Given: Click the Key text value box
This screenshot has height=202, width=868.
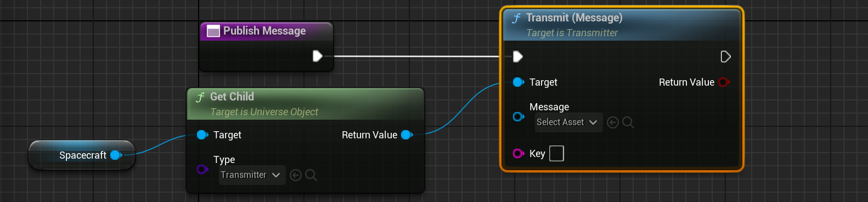Looking at the screenshot, I should tap(556, 154).
